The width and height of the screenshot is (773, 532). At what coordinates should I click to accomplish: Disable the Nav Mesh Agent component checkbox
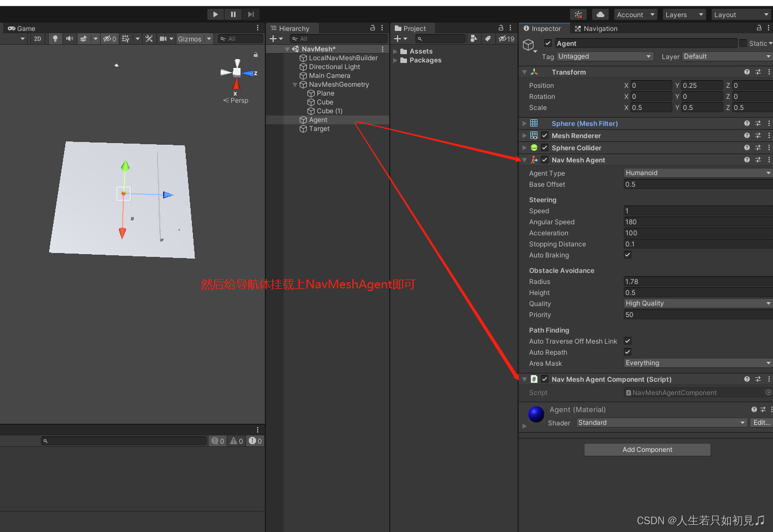point(545,160)
